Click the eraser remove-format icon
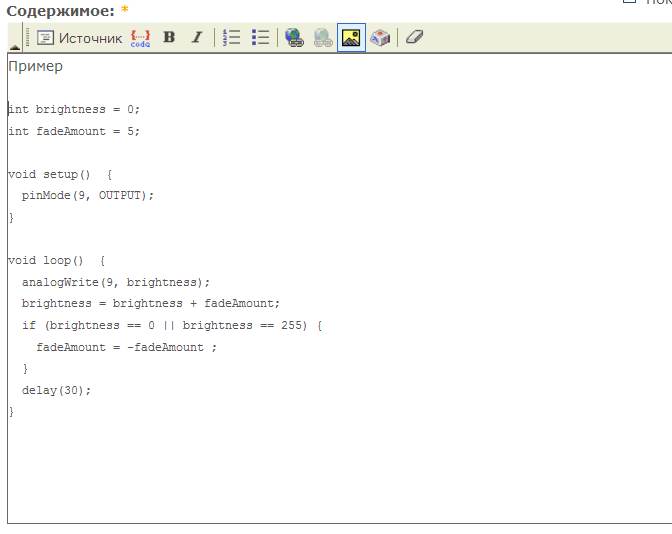This screenshot has height=534, width=672. tap(415, 38)
